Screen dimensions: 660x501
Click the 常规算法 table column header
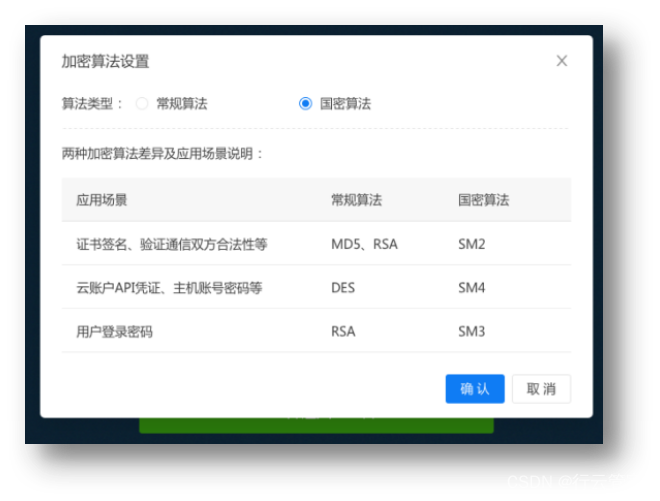356,200
